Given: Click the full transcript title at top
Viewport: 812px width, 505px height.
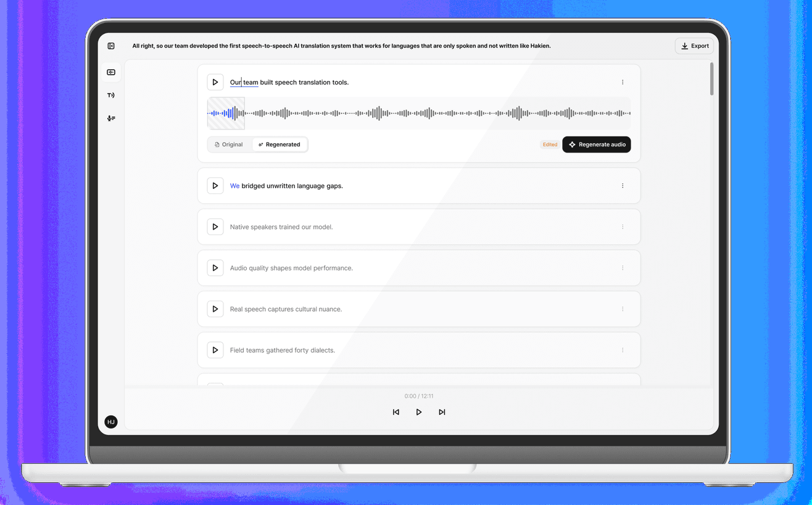Looking at the screenshot, I should (341, 46).
